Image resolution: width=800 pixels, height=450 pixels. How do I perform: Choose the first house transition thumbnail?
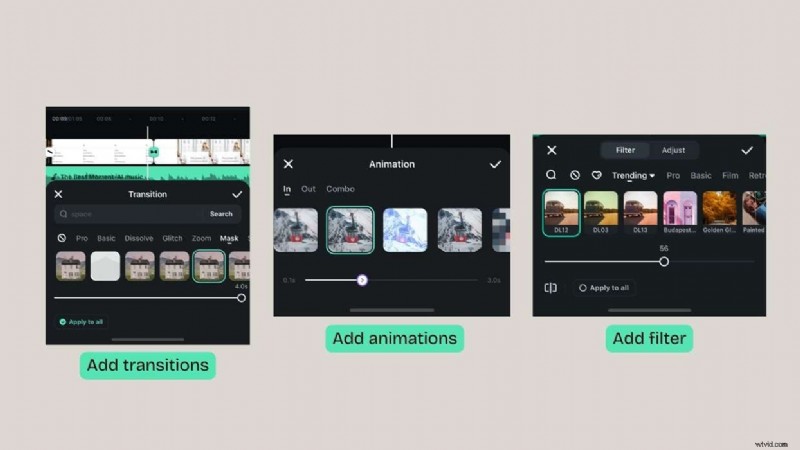(71, 266)
